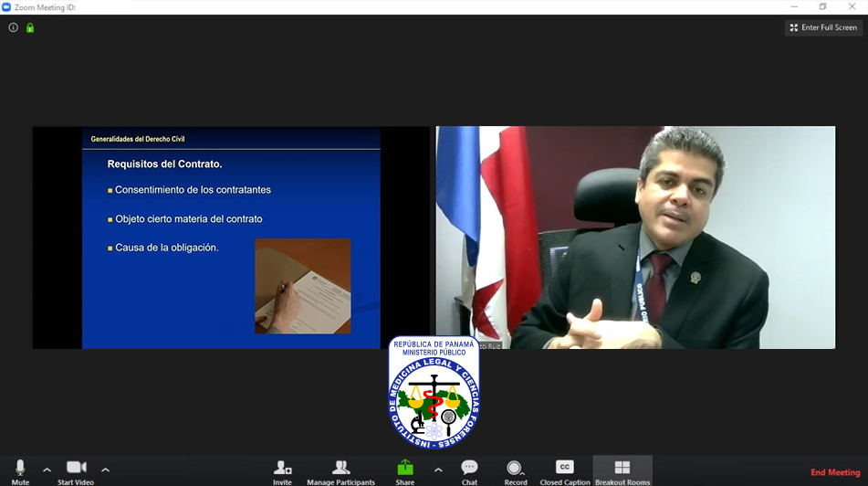This screenshot has height=486, width=868.
Task: Expand share options arrow next to Share
Action: coord(438,470)
